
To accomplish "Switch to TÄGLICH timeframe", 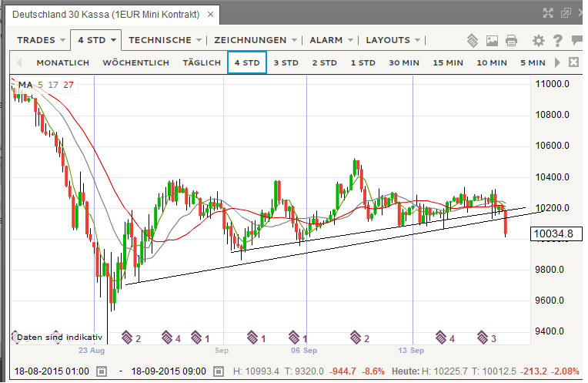I will [202, 62].
